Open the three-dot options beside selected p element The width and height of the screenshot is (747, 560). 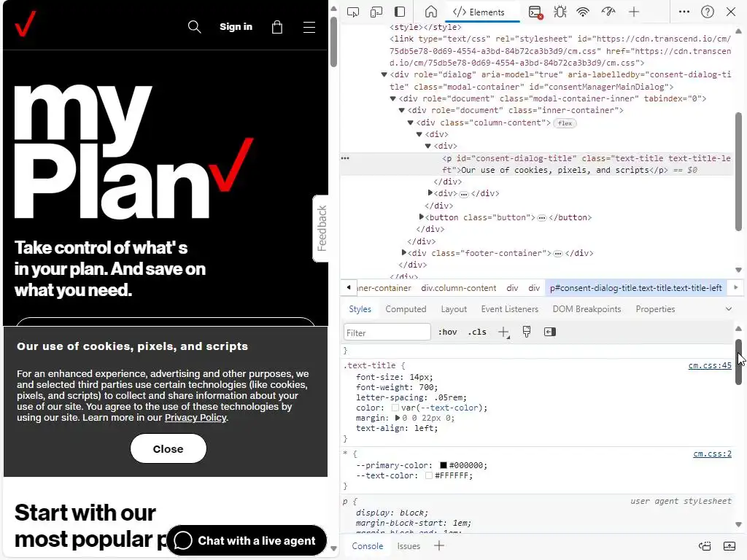(345, 158)
